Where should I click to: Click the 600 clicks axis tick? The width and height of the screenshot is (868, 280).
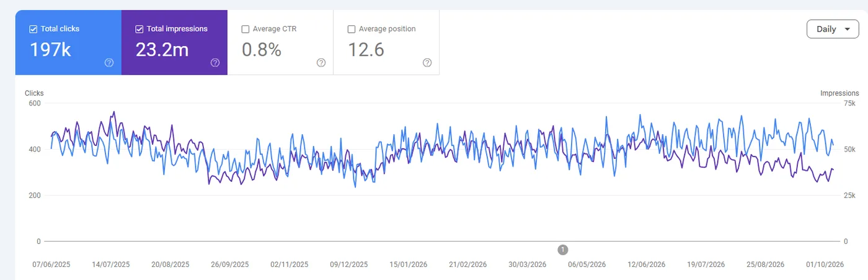35,103
